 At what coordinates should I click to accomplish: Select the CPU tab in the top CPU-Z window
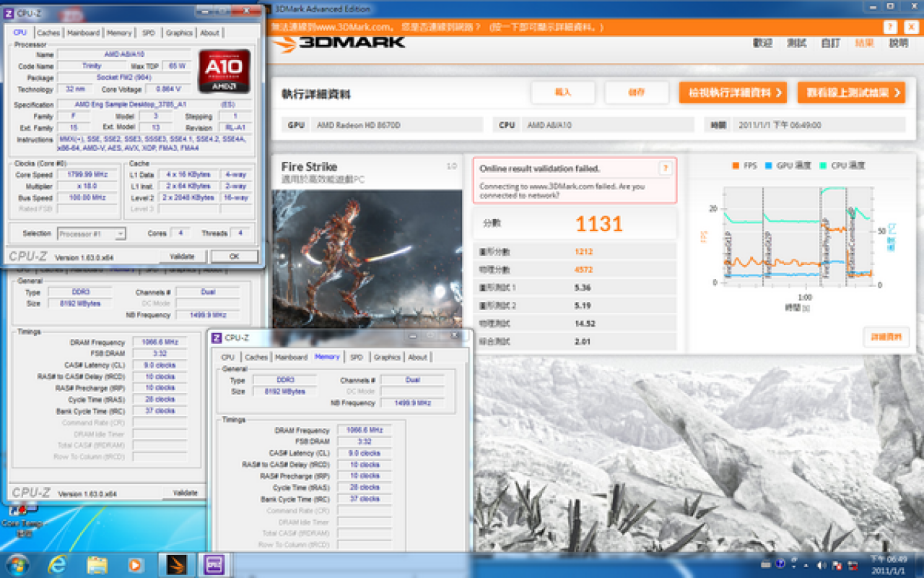(20, 33)
